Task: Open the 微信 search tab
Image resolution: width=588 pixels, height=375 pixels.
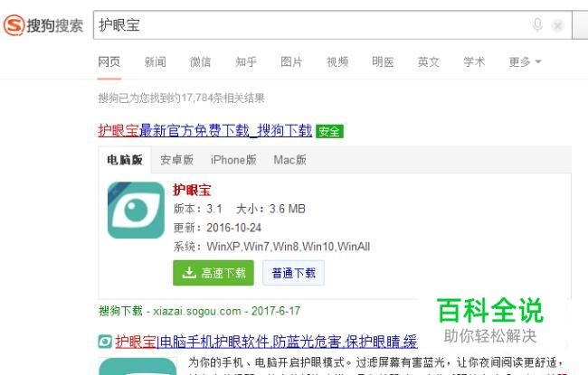Action: pyautogui.click(x=200, y=61)
